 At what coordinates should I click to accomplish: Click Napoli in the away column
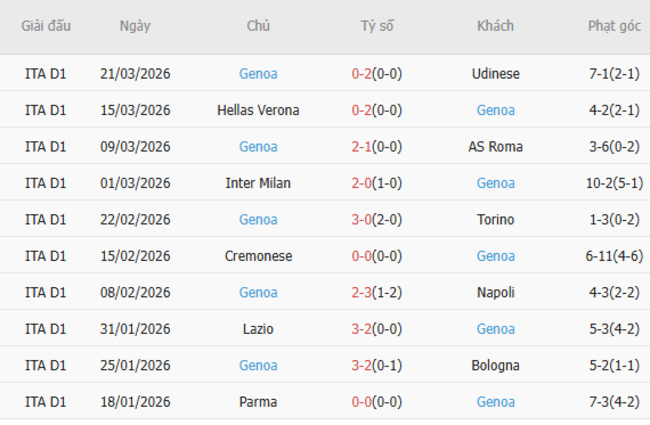point(495,293)
